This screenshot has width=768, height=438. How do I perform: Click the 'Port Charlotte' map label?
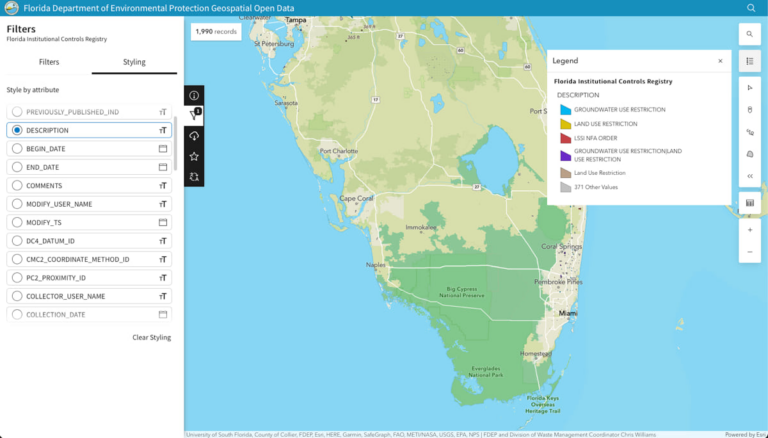(338, 151)
